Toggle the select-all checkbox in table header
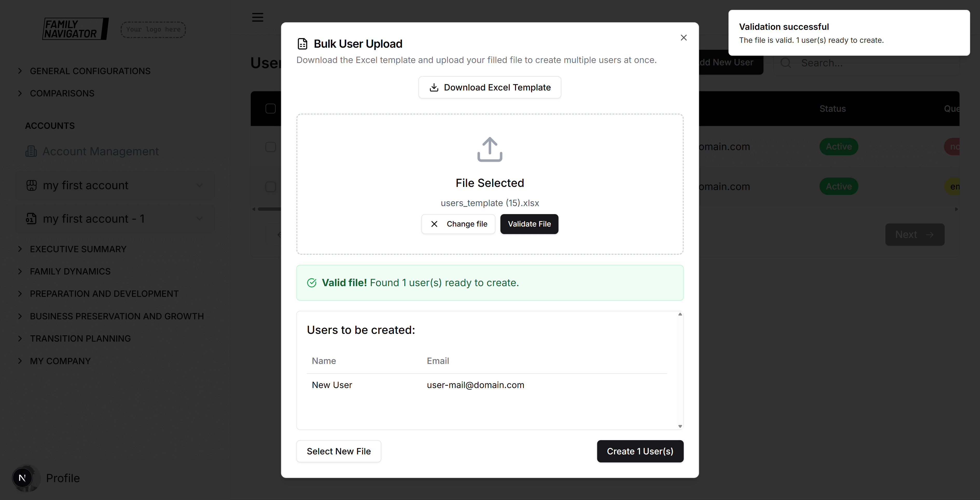This screenshot has width=980, height=500. click(270, 108)
